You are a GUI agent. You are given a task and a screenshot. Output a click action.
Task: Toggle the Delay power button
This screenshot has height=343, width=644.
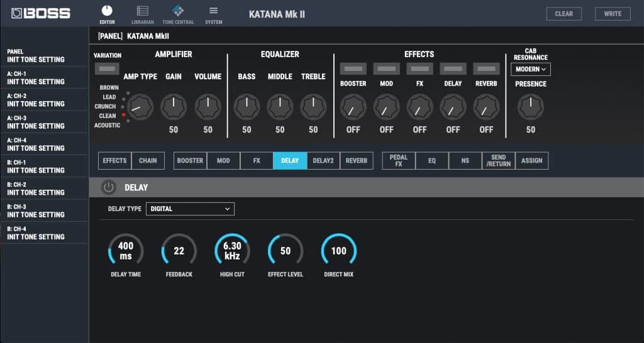click(x=108, y=187)
